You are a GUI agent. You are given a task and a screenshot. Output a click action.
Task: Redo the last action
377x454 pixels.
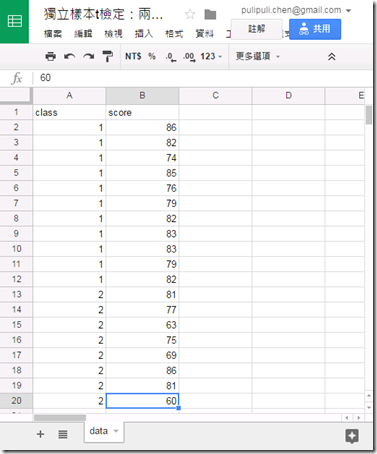point(88,56)
